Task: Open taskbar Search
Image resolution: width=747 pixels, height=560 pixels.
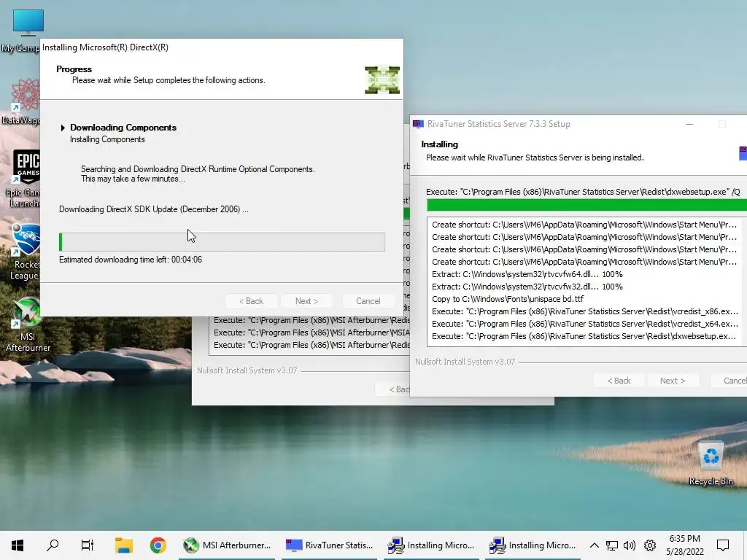Action: (53, 545)
